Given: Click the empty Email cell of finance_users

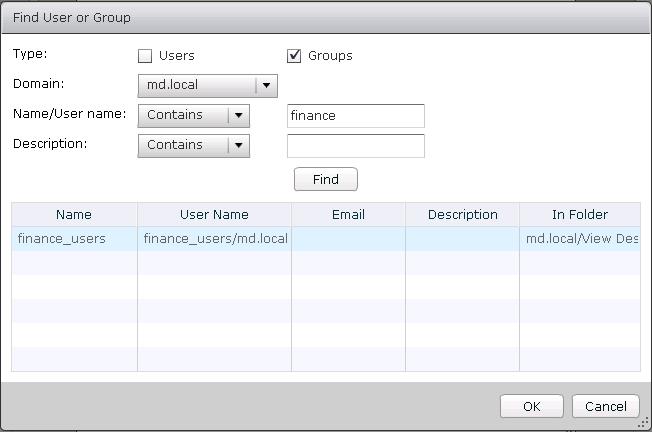Looking at the screenshot, I should click(x=348, y=238).
